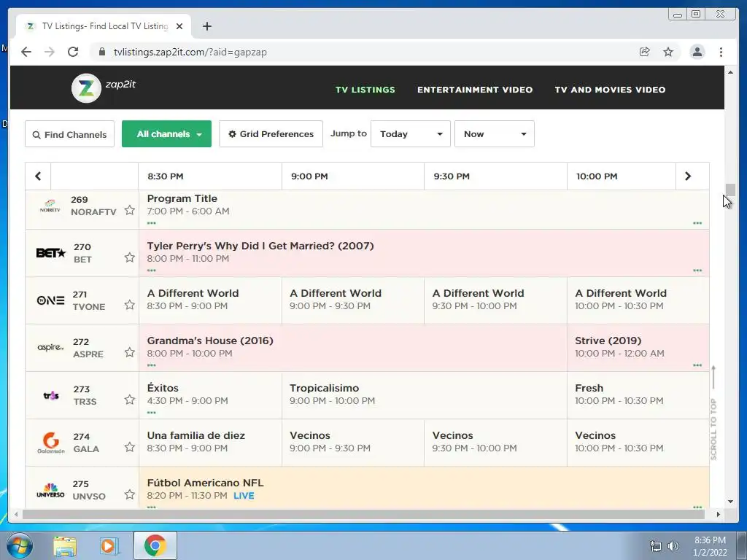This screenshot has height=560, width=747.
Task: Go back in browser history
Action: (x=26, y=52)
